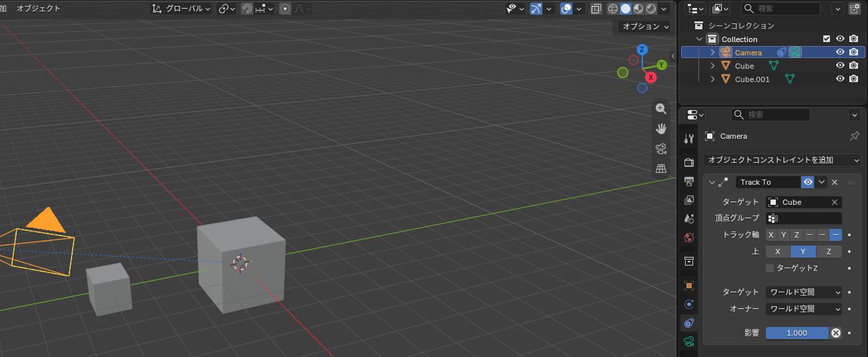This screenshot has width=868, height=357.
Task: Click the blue Z axis on navigation gizmo
Action: click(642, 49)
